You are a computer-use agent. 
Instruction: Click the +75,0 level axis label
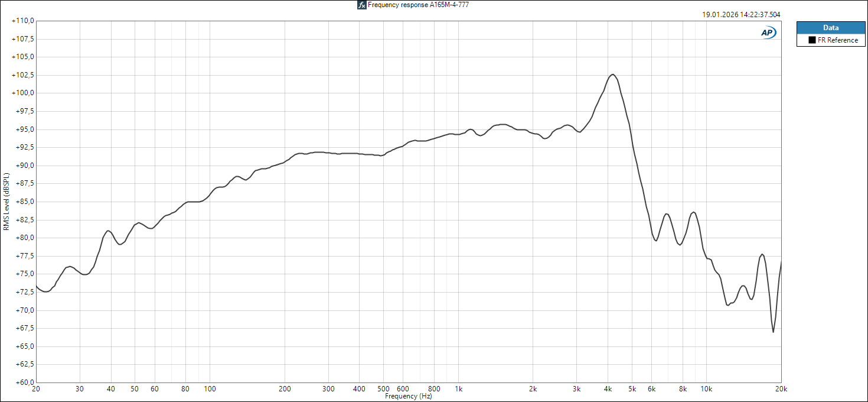point(25,274)
